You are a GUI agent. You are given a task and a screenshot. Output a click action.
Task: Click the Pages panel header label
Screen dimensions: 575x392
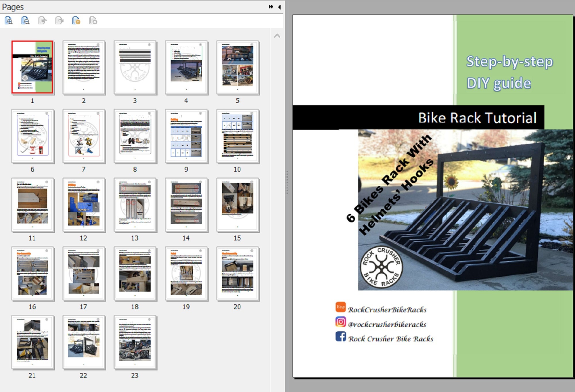point(13,7)
